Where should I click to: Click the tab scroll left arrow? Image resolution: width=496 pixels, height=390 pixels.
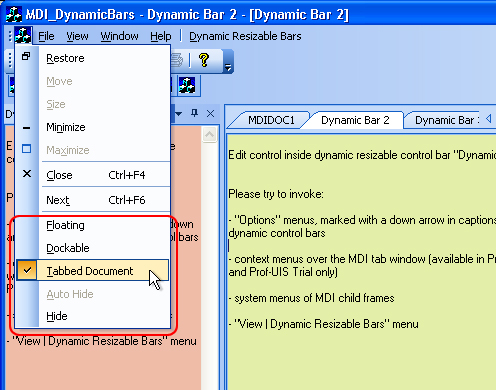(489, 118)
